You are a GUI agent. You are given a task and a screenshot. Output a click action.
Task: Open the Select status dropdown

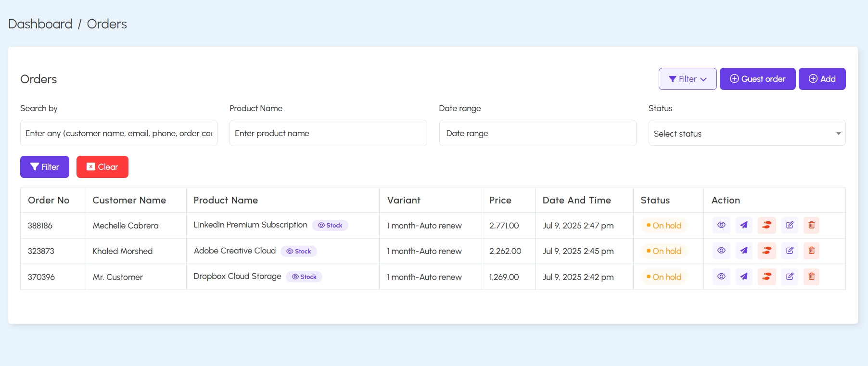point(747,133)
